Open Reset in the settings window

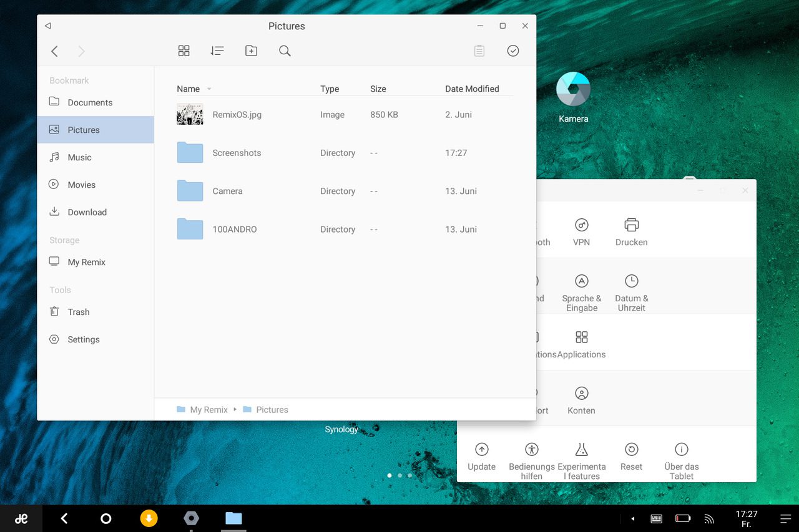(x=631, y=457)
